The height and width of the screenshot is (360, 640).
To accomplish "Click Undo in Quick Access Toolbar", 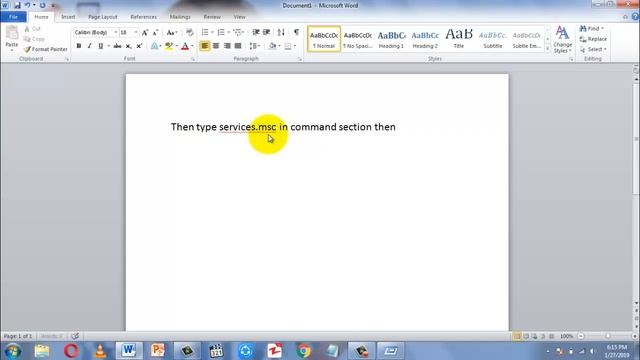I will point(27,5).
